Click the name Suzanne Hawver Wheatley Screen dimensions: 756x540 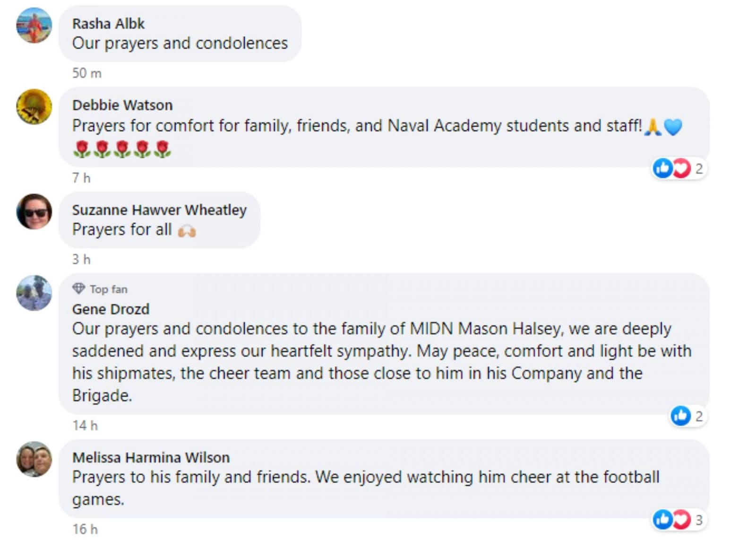point(159,210)
